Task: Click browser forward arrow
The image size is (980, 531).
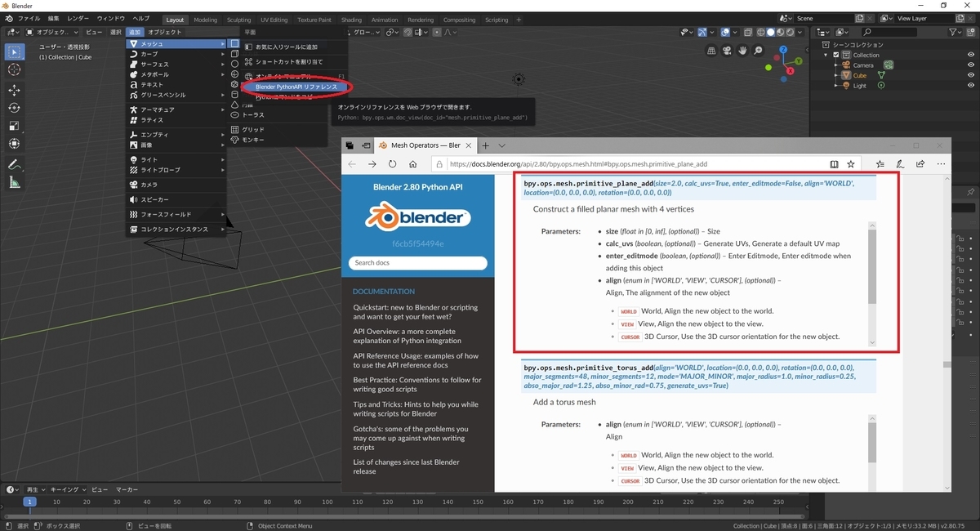Action: pyautogui.click(x=372, y=163)
